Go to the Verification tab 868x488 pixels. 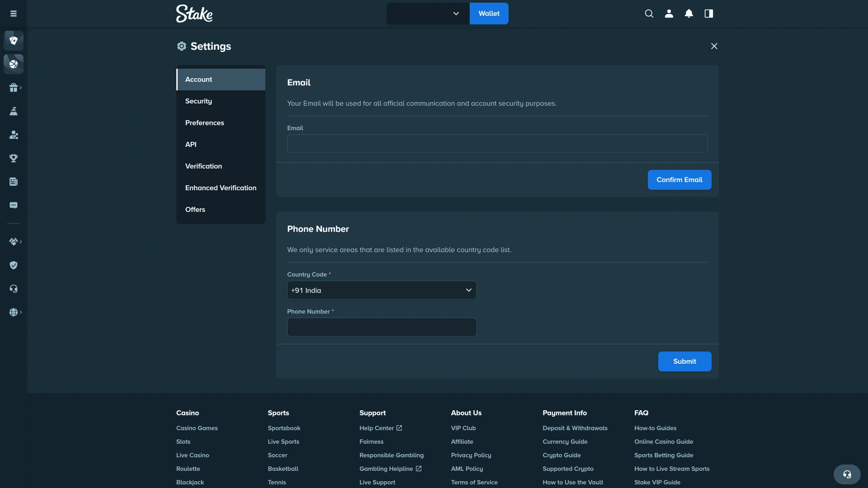(221, 166)
